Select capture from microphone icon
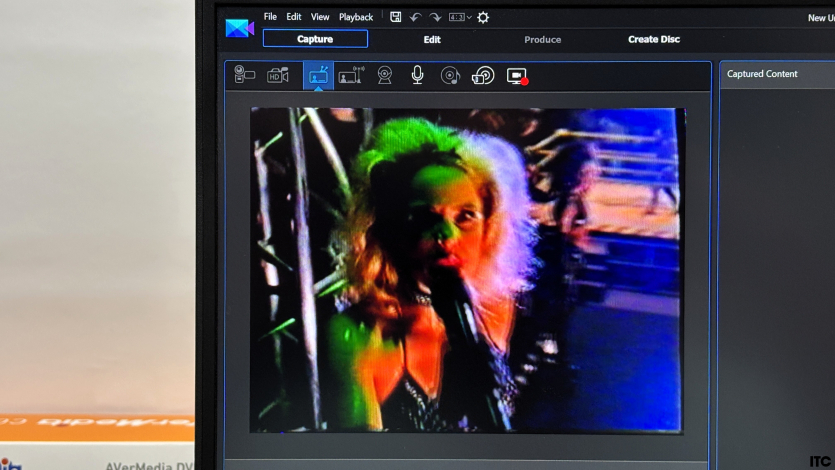This screenshot has width=835, height=470. click(418, 75)
